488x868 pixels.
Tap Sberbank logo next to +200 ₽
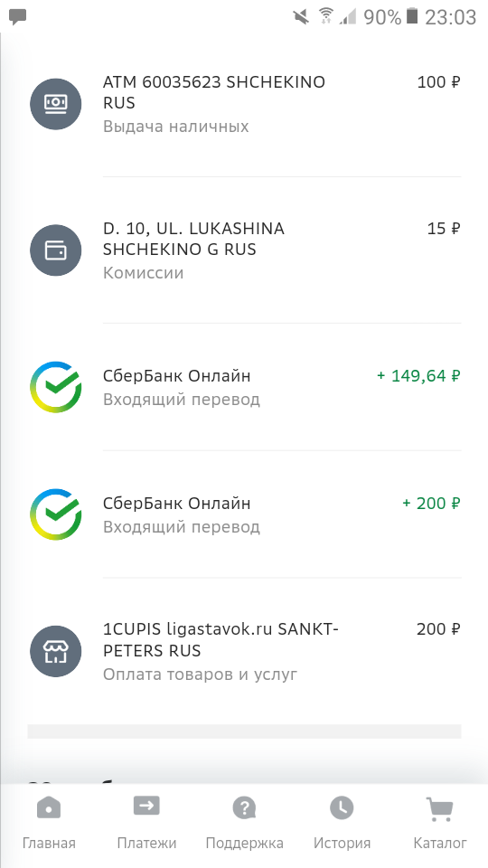coord(55,514)
